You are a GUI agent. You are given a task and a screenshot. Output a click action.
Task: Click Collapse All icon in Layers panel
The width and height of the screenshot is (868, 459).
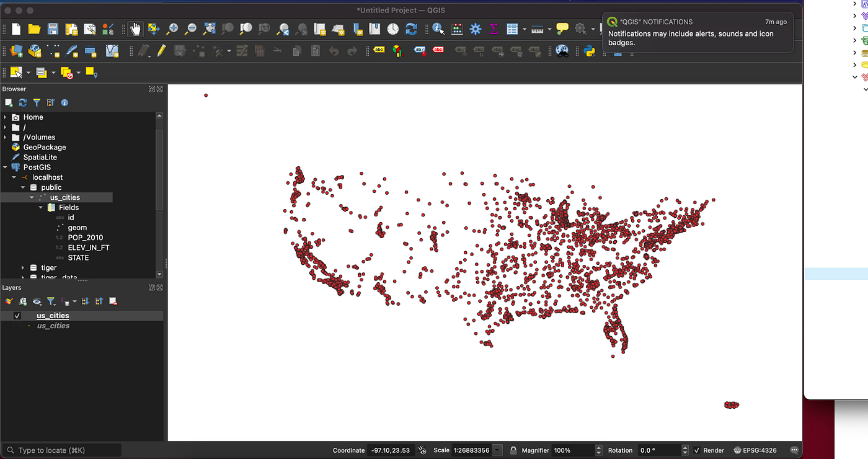tap(99, 301)
